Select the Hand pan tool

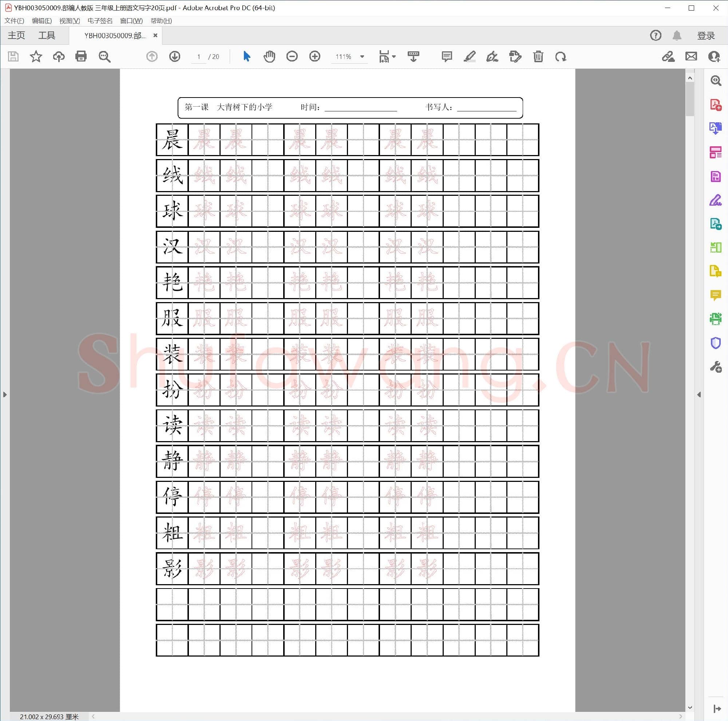tap(269, 56)
